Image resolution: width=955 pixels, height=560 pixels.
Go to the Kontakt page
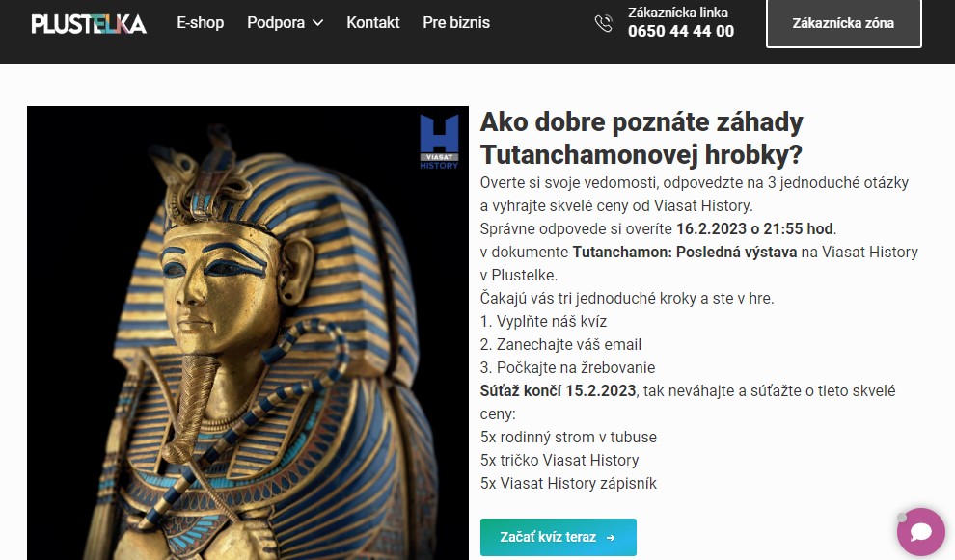[372, 22]
